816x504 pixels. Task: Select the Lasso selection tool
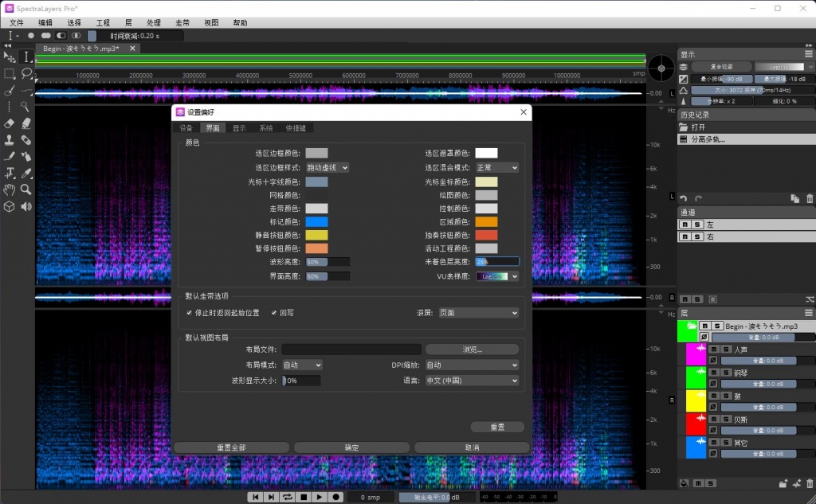26,73
